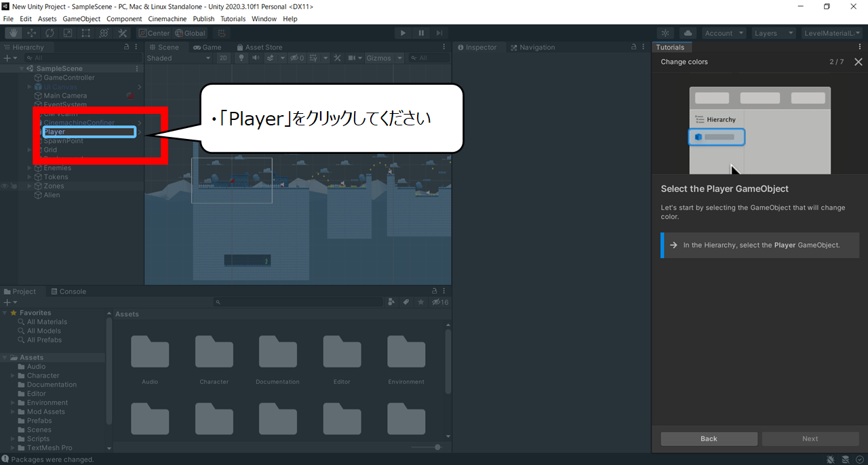Expand the Enemies object

[x=30, y=168]
